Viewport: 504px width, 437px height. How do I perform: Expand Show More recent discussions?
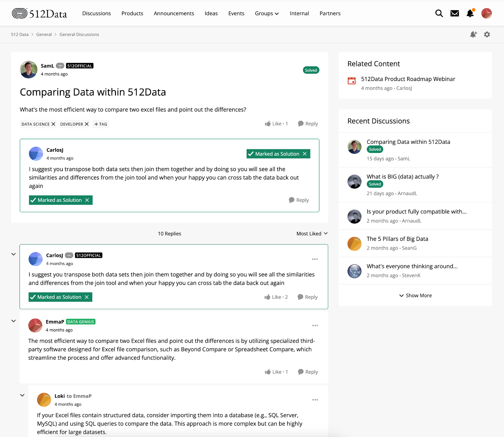[415, 295]
